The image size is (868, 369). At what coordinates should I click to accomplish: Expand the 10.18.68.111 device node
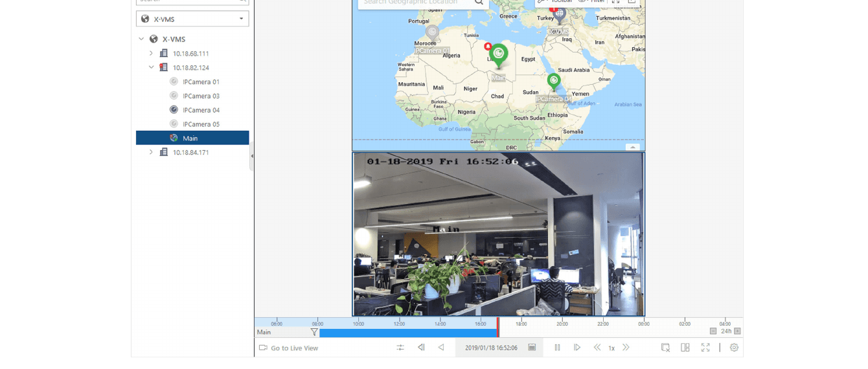pos(151,53)
